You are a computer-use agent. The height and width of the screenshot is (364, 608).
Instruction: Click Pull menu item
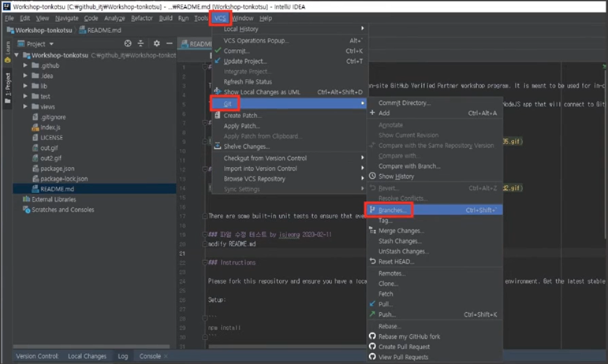click(435, 304)
